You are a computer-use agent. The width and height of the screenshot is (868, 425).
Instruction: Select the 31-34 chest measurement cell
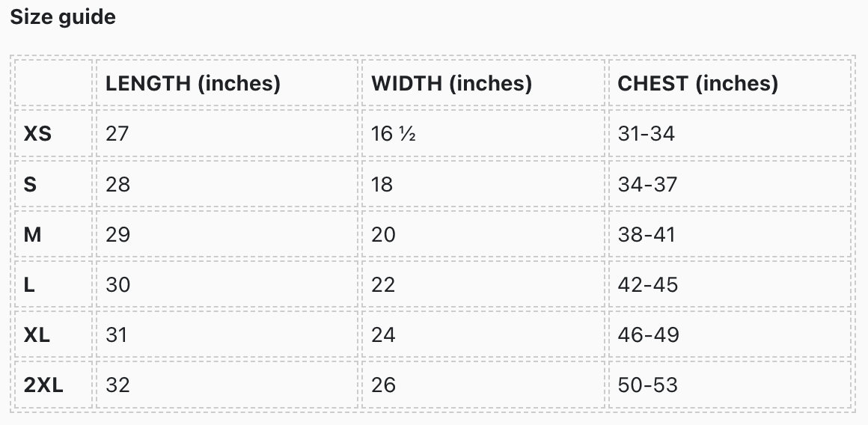click(x=647, y=134)
